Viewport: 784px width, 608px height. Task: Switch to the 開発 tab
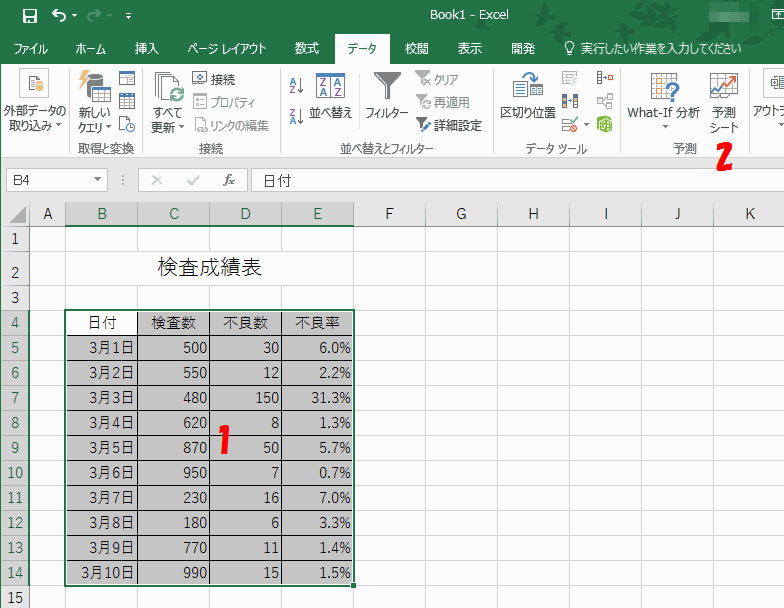(523, 48)
